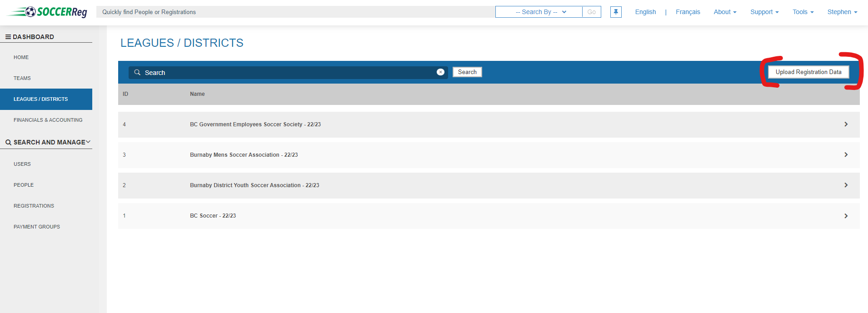Click the pin icon in top bar
Viewport: 868px width, 313px height.
pyautogui.click(x=616, y=12)
